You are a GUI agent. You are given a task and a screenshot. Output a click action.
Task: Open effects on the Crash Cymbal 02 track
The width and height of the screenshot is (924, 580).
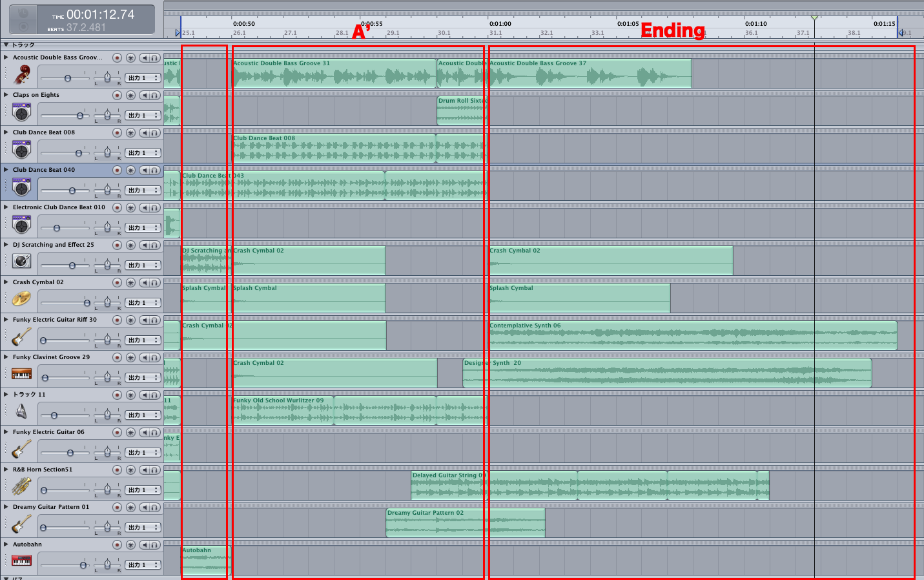pyautogui.click(x=130, y=283)
